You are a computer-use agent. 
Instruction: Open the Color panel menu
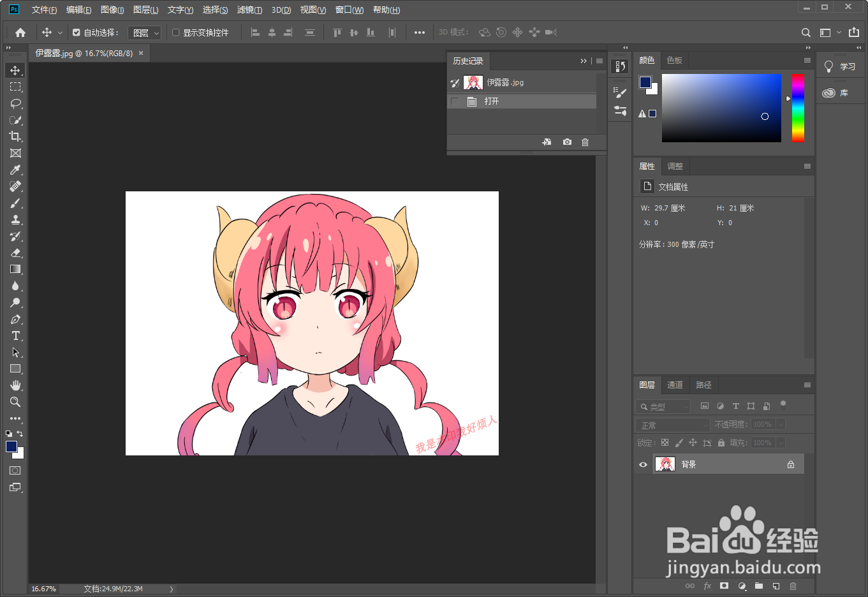coord(807,61)
